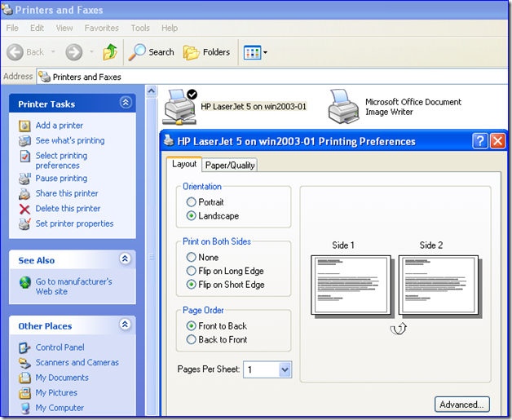
Task: Collapse the See Also panel
Action: click(x=125, y=259)
